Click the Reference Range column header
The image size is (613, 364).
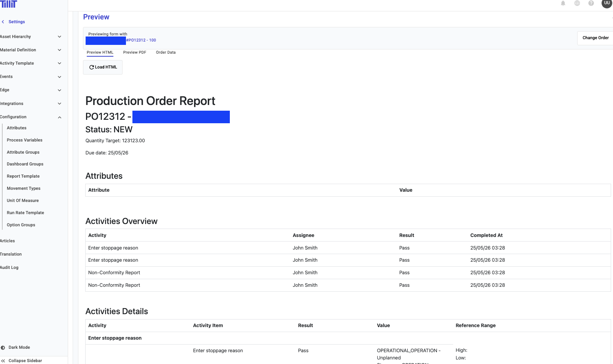pyautogui.click(x=476, y=326)
